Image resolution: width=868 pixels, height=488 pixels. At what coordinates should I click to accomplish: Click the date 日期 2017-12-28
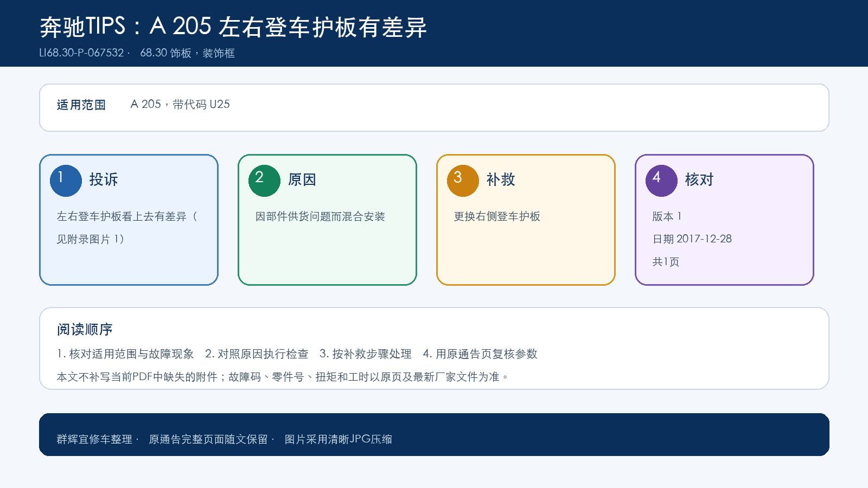692,239
